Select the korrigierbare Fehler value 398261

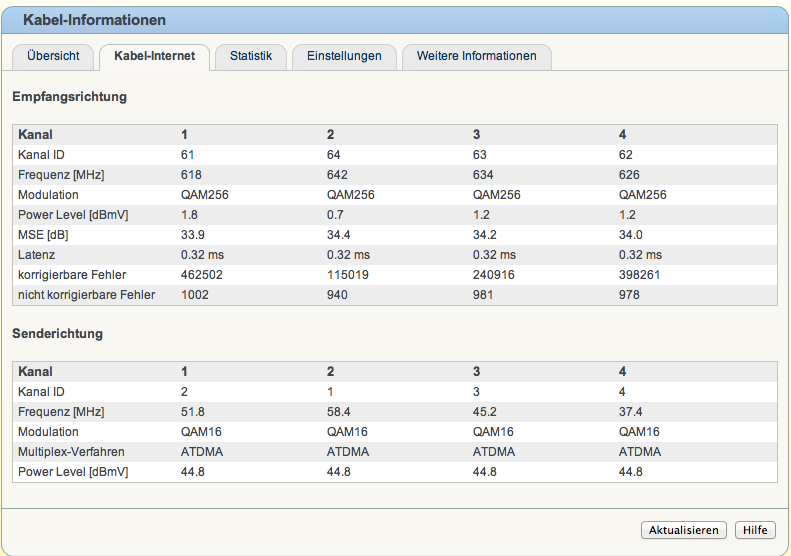[x=640, y=275]
